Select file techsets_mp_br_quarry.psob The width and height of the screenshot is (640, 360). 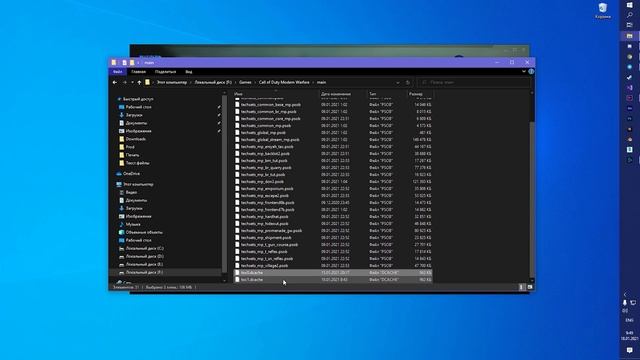(x=266, y=168)
